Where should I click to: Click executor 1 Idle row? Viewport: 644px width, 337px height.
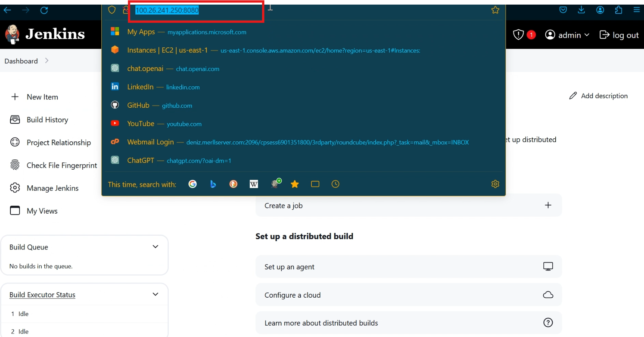(x=85, y=314)
